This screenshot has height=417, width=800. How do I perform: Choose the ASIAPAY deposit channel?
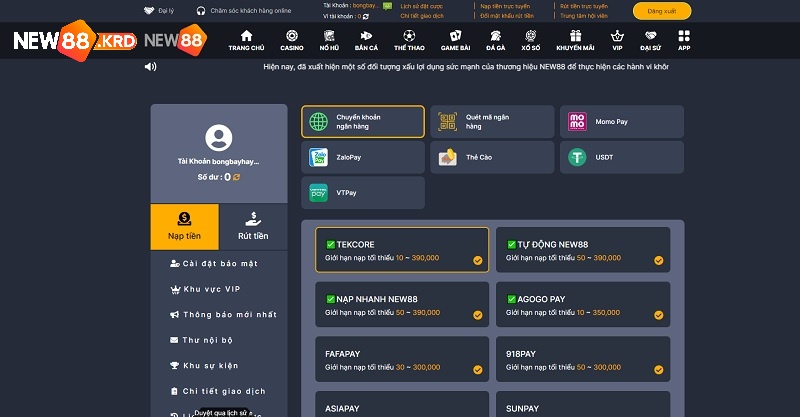tap(402, 404)
